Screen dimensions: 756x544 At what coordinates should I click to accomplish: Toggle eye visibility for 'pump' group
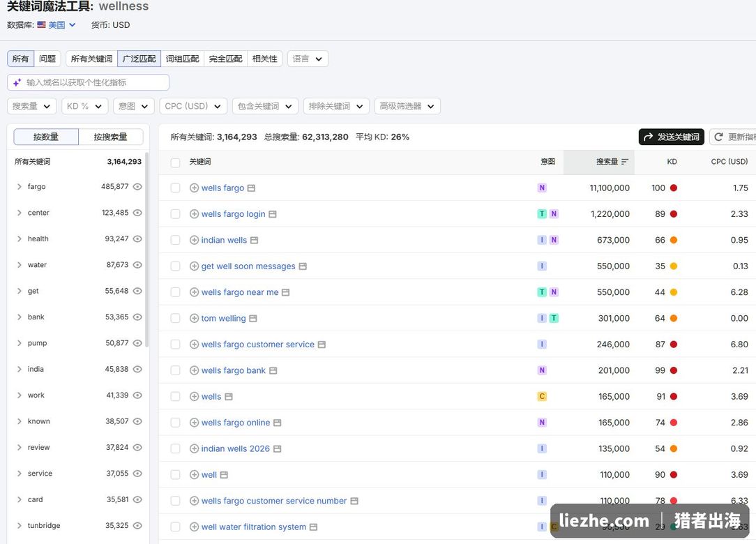coord(137,343)
